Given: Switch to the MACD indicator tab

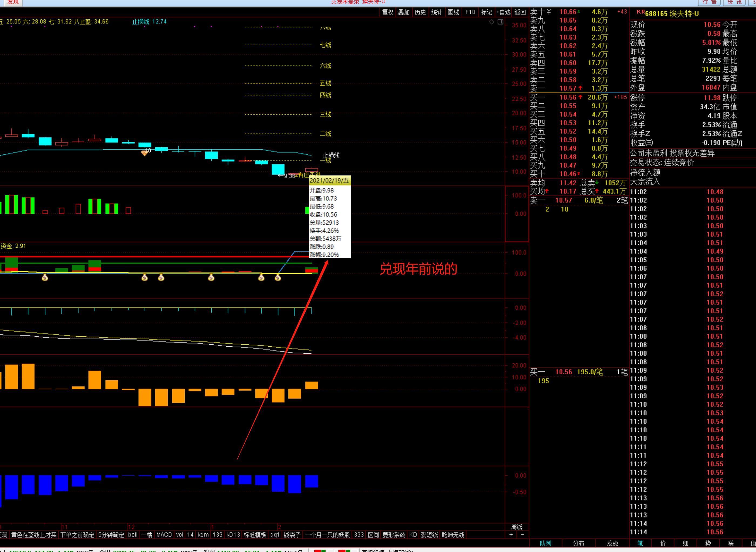Looking at the screenshot, I should tap(164, 535).
